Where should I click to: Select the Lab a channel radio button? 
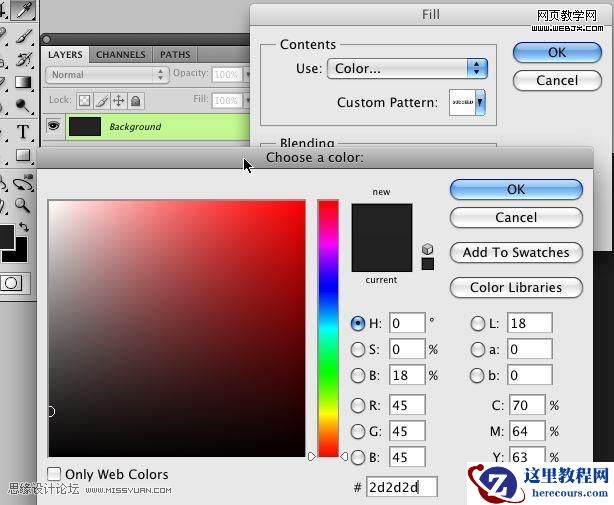pyautogui.click(x=477, y=349)
